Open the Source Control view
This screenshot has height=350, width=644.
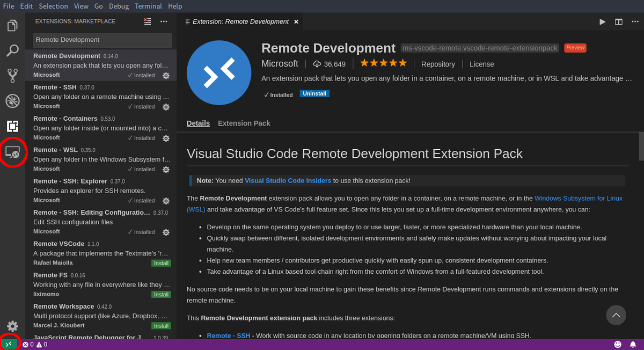12,76
